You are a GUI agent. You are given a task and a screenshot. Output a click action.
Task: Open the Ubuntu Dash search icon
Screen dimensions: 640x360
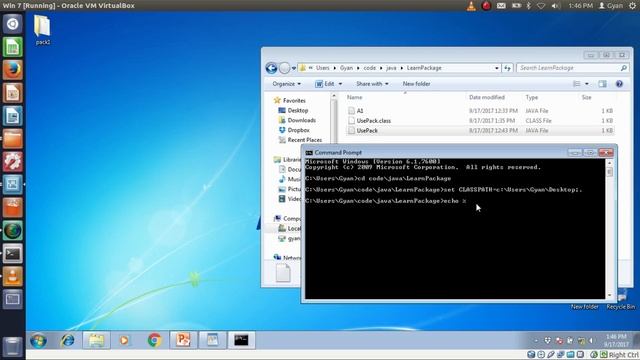pos(13,24)
